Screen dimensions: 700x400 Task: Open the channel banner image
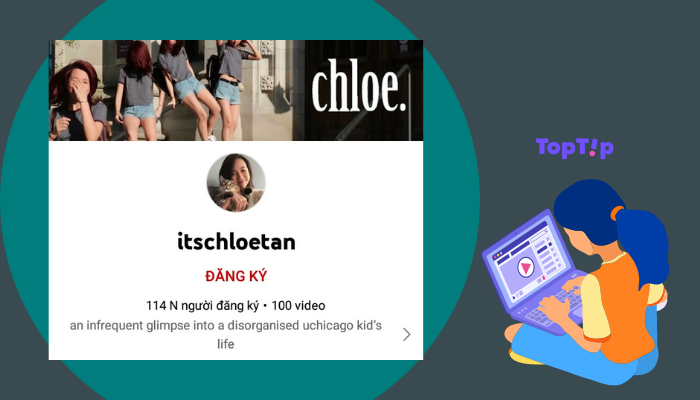(x=236, y=90)
